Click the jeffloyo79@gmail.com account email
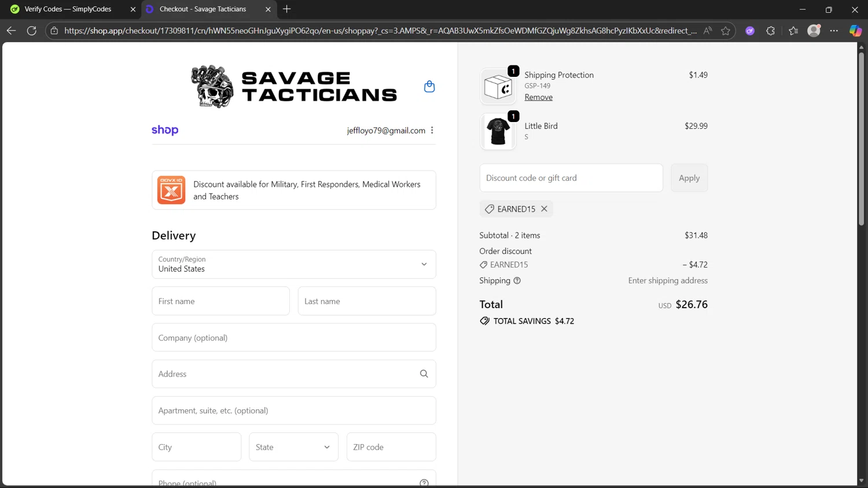The image size is (868, 488). click(x=386, y=131)
